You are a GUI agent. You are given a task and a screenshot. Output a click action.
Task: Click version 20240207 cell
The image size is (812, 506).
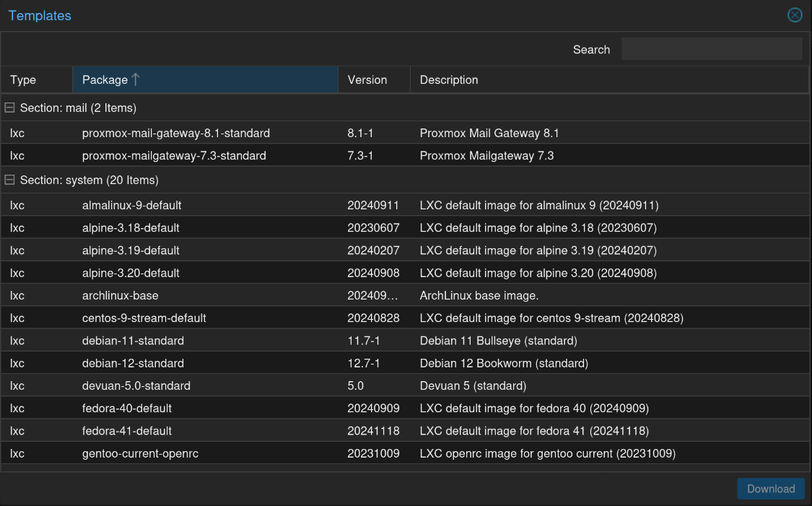point(373,250)
